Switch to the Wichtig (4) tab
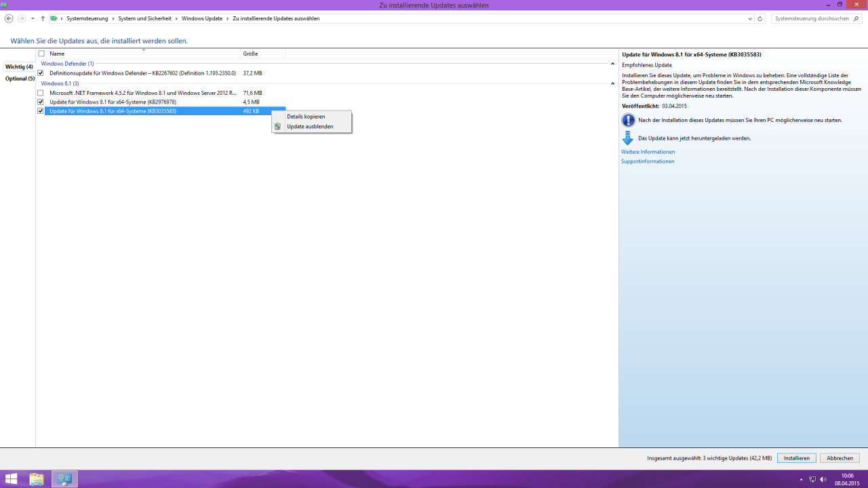 tap(19, 66)
